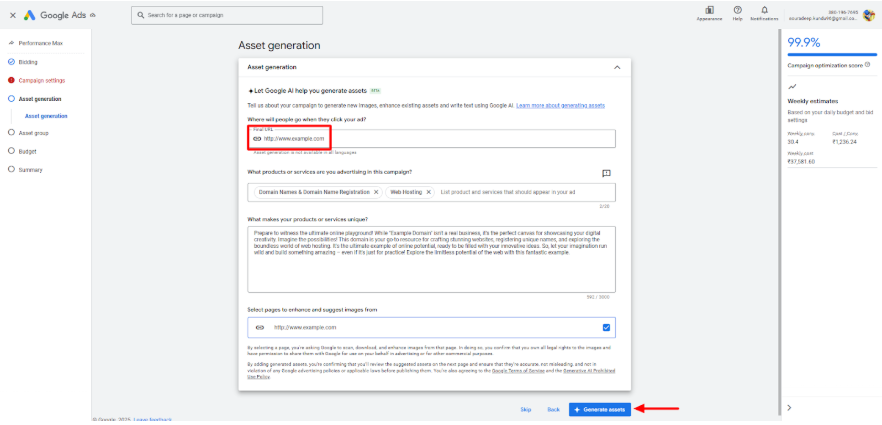Collapse the Asset generation card chevron

tap(617, 67)
